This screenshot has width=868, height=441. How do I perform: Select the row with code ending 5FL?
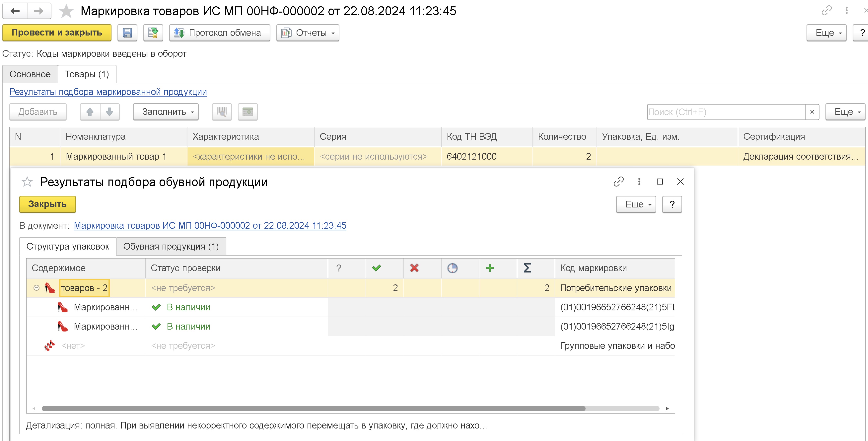[x=350, y=307]
